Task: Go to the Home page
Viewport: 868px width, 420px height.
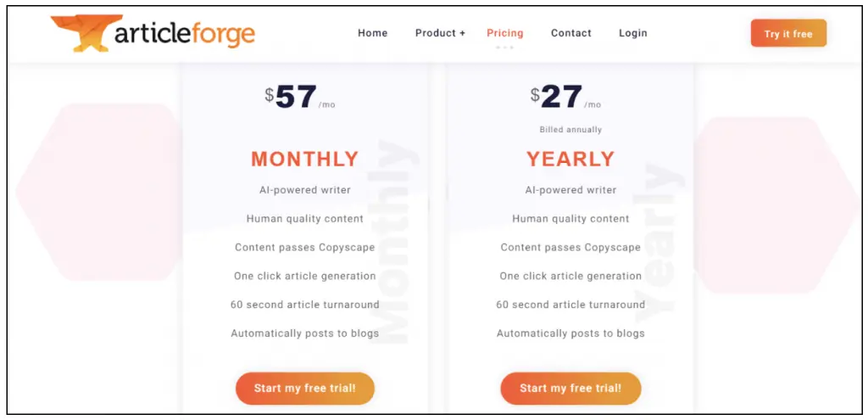Action: [x=372, y=33]
